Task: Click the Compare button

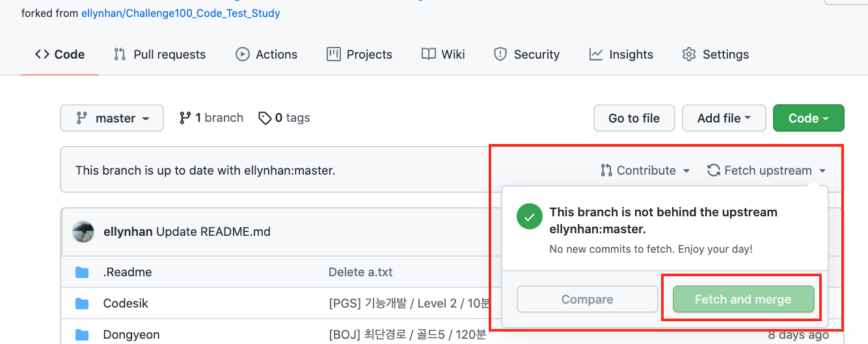Action: pos(588,300)
